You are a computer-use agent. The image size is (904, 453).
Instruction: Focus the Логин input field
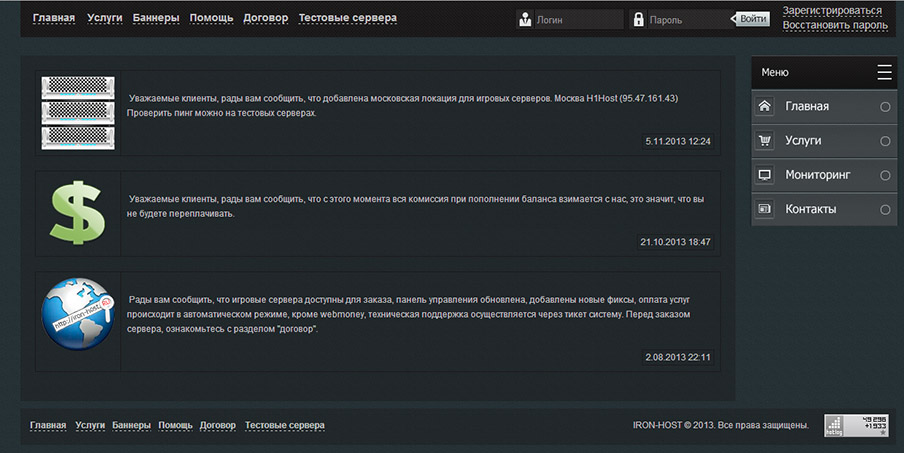pos(574,19)
